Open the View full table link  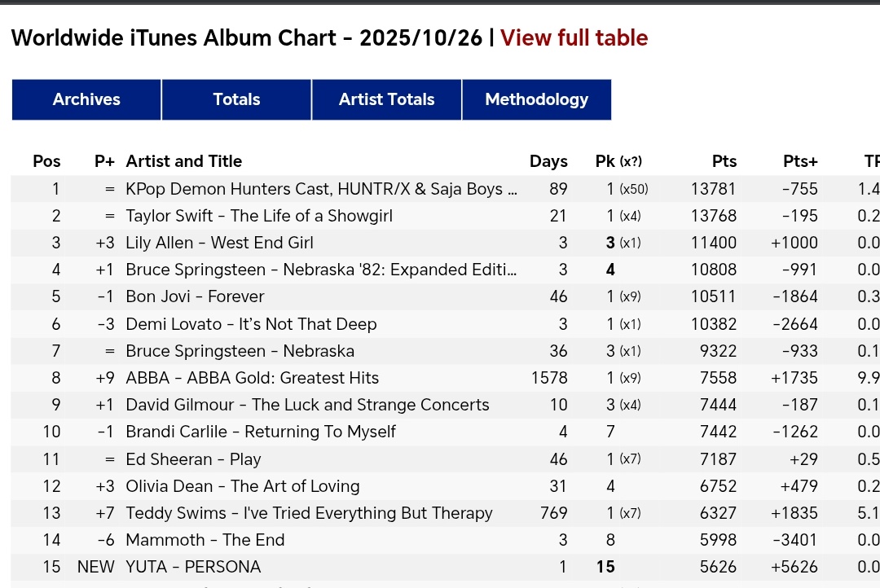[574, 38]
